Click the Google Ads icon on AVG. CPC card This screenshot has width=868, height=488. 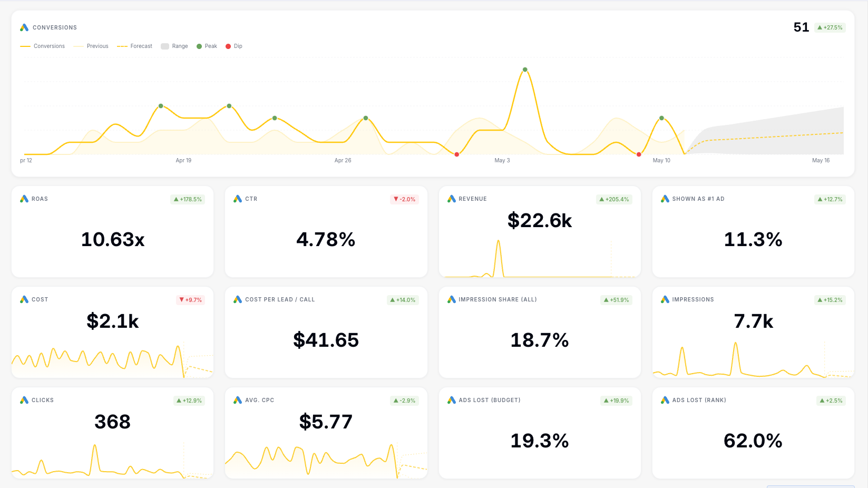click(238, 400)
